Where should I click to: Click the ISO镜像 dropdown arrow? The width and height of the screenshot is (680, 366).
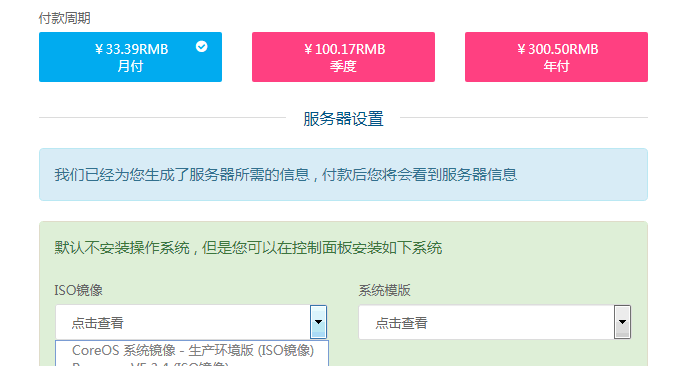point(318,322)
